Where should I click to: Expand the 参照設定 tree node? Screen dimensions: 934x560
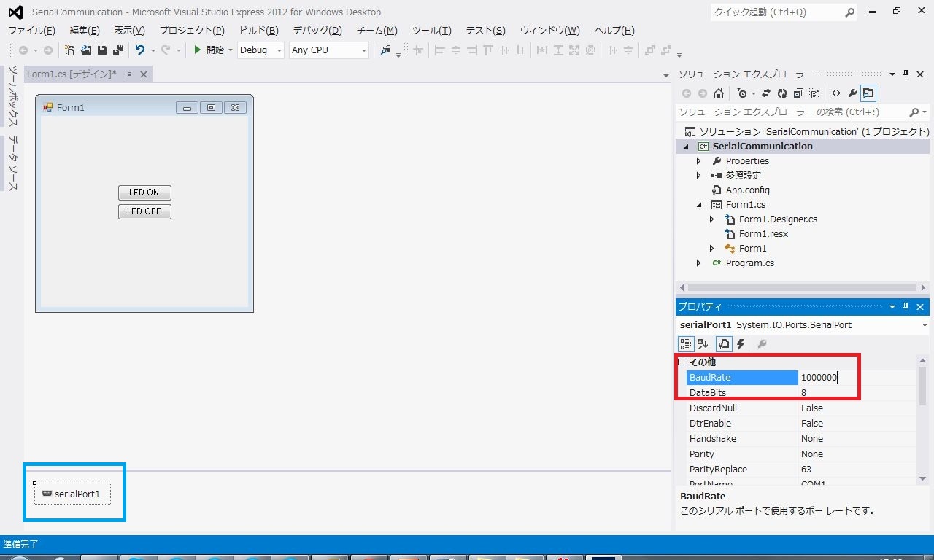click(699, 175)
